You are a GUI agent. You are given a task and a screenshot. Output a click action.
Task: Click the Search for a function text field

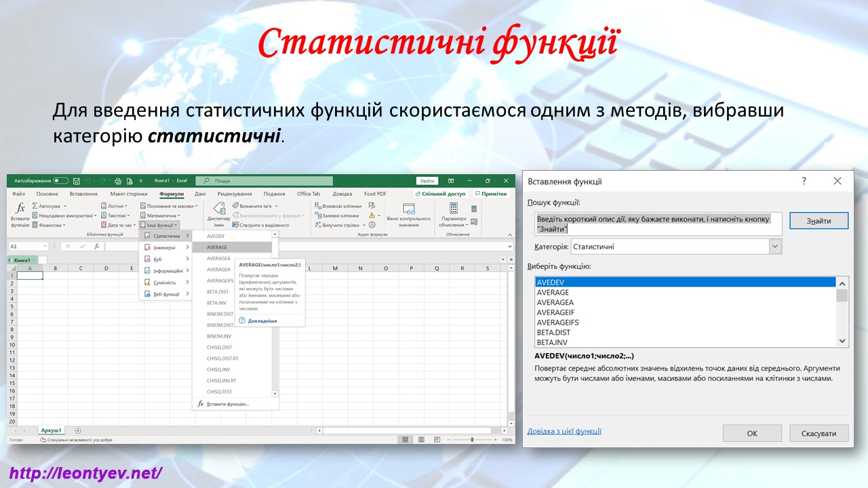[658, 224]
